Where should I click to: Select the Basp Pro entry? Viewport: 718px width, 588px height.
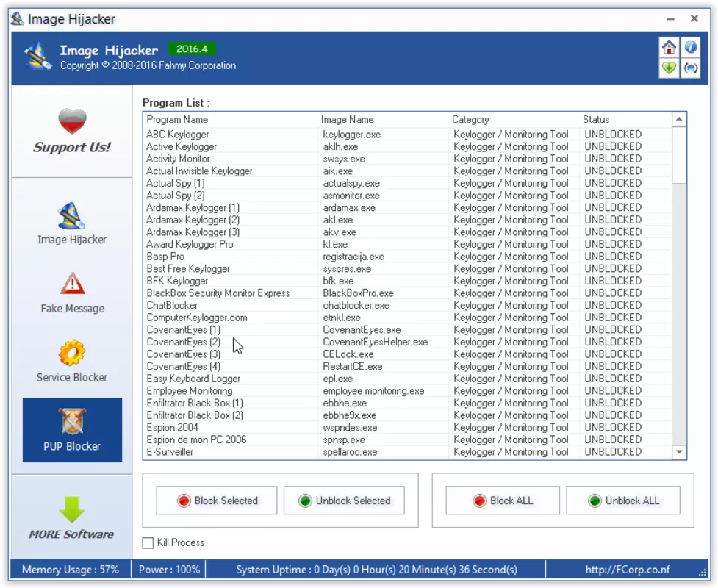(x=407, y=257)
